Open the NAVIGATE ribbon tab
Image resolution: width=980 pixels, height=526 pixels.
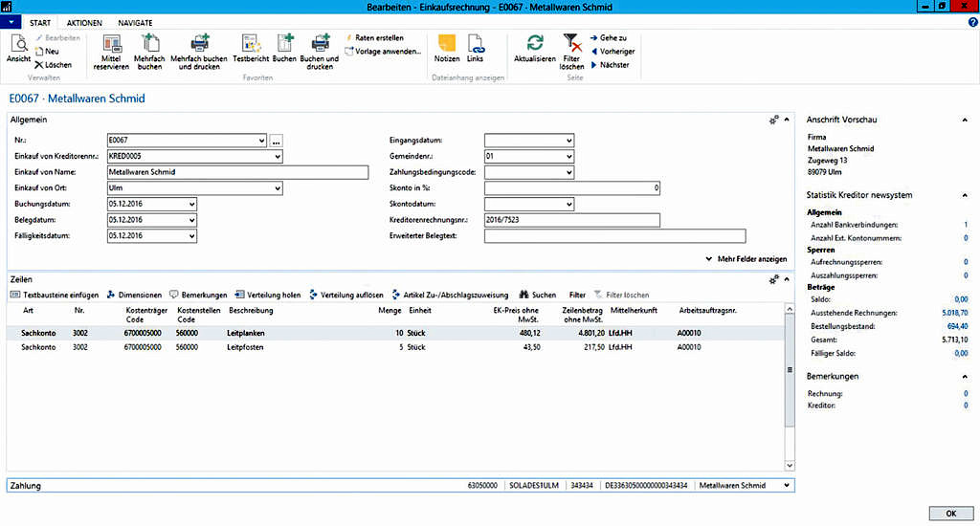click(x=135, y=22)
